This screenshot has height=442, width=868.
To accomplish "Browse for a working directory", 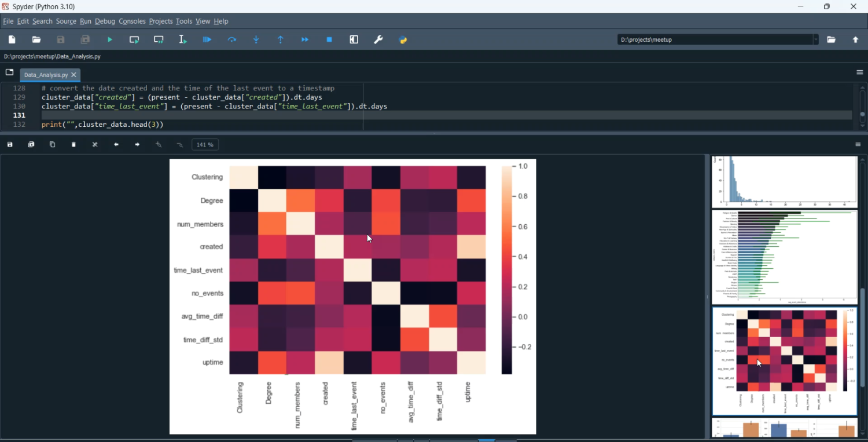I will (832, 39).
